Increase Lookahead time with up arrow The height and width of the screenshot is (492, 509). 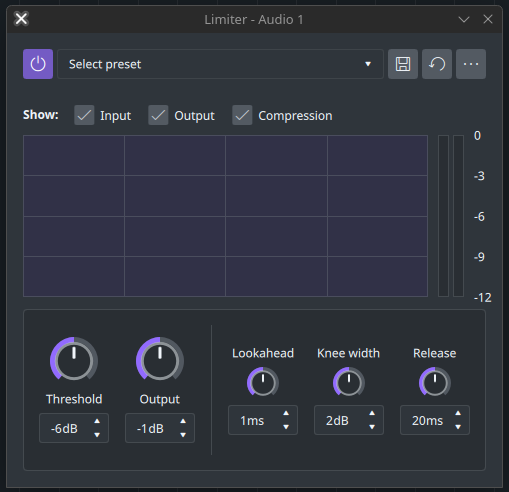click(x=286, y=413)
